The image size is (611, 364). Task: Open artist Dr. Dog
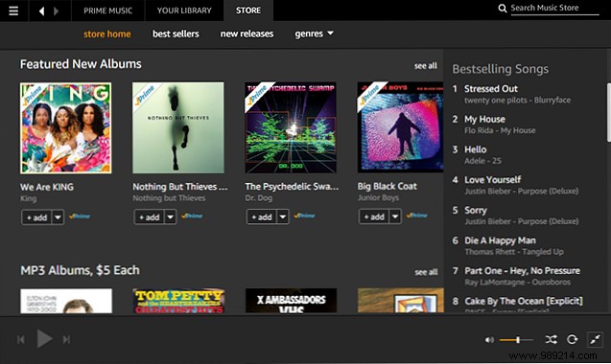click(259, 198)
